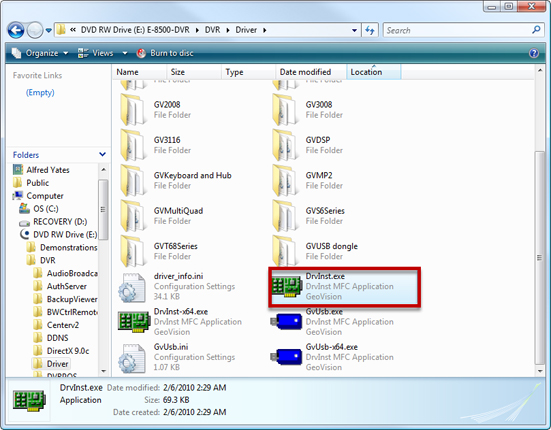Select RECOVERY (D:) drive in tree
This screenshot has width=551, height=430.
[x=60, y=222]
